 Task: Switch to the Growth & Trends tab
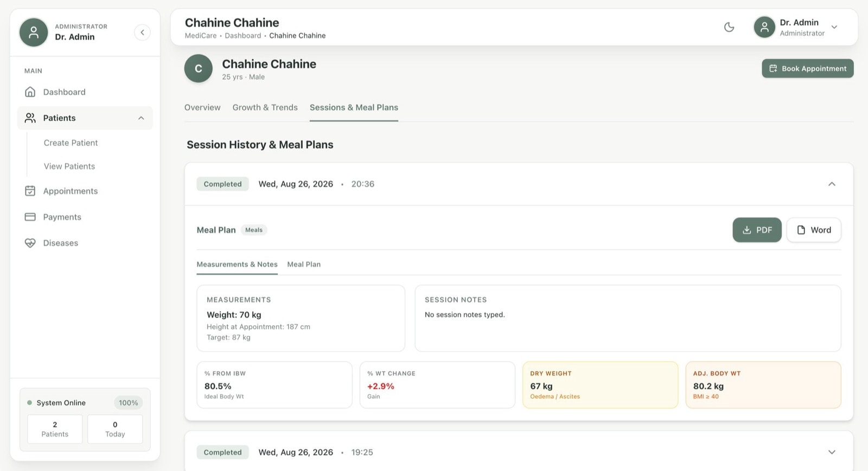(265, 107)
